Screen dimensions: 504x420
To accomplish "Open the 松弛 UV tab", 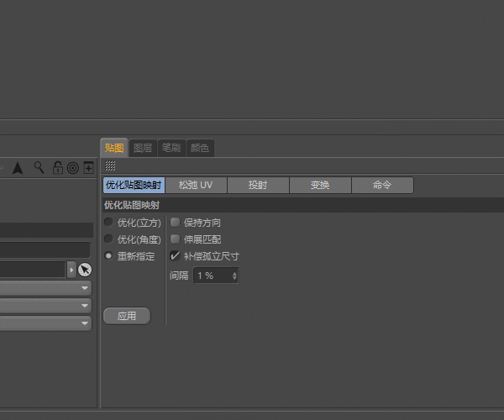I will [196, 185].
